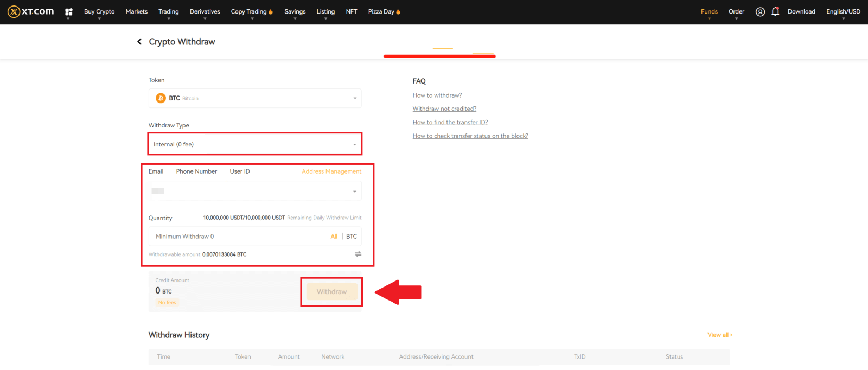Open How to check transfer status FAQ
The width and height of the screenshot is (868, 370).
pos(470,136)
